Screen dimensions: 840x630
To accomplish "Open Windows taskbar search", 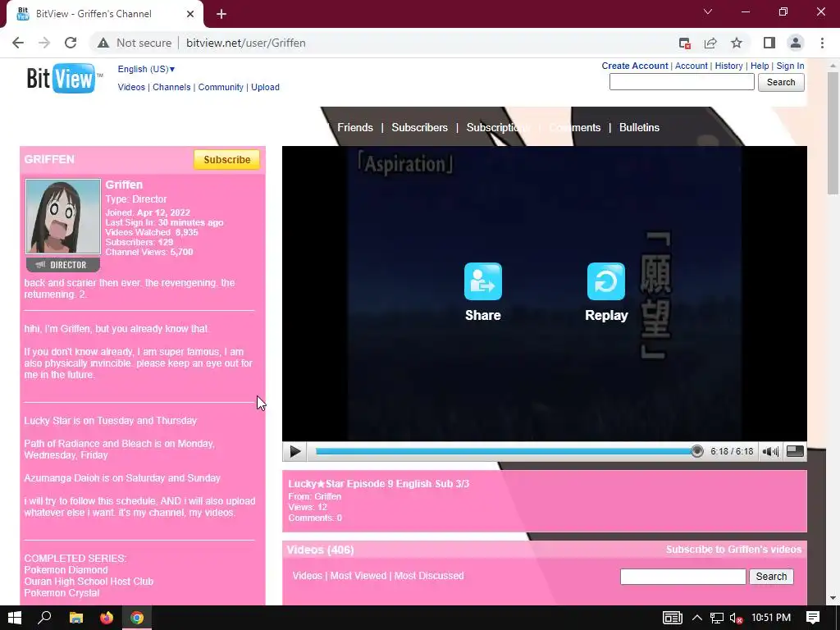I will 44,618.
